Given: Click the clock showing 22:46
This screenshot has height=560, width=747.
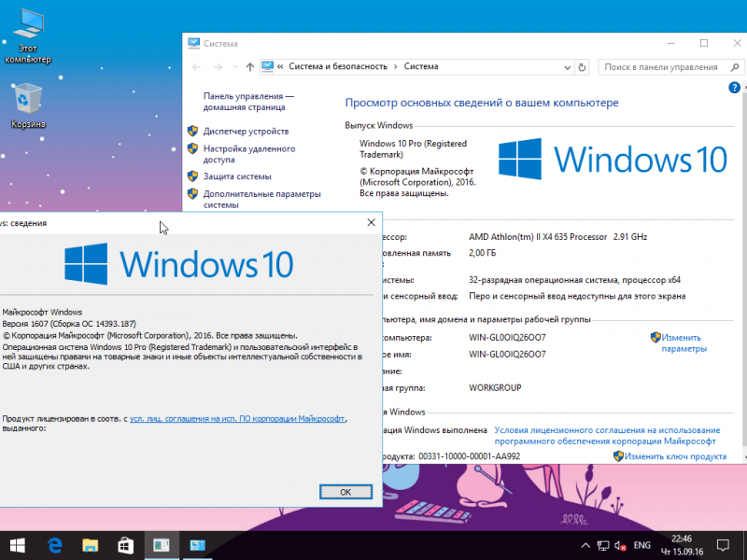Looking at the screenshot, I should click(x=682, y=546).
